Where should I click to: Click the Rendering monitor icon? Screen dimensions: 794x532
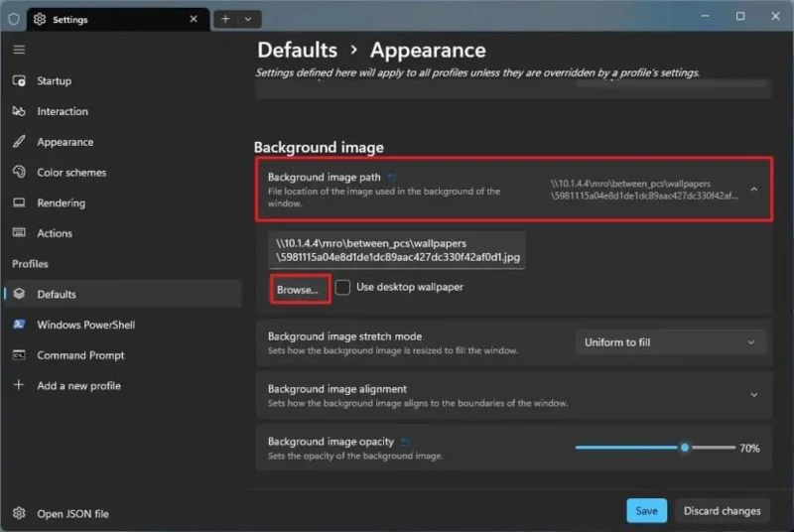tap(19, 202)
